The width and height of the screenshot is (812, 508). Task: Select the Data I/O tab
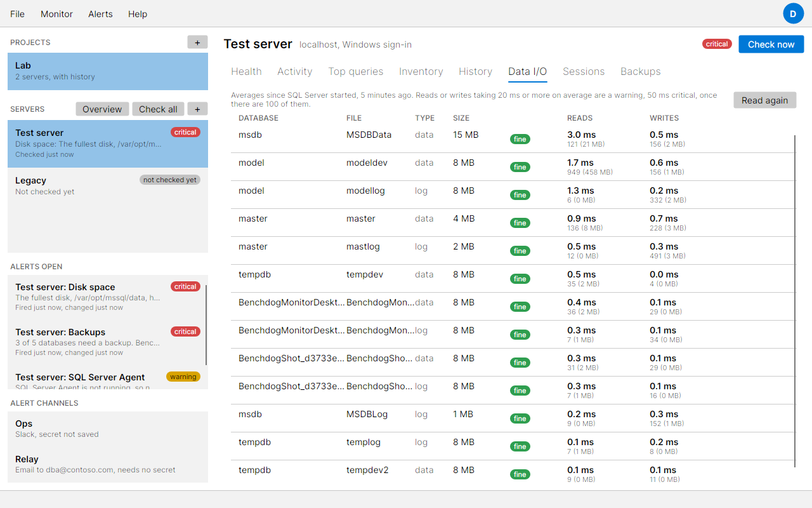(528, 71)
